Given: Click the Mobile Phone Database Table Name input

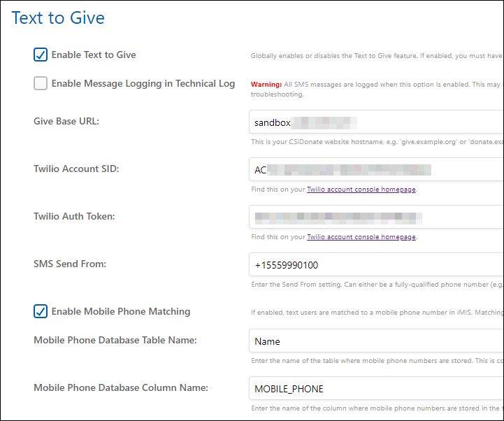Looking at the screenshot, I should click(376, 341).
